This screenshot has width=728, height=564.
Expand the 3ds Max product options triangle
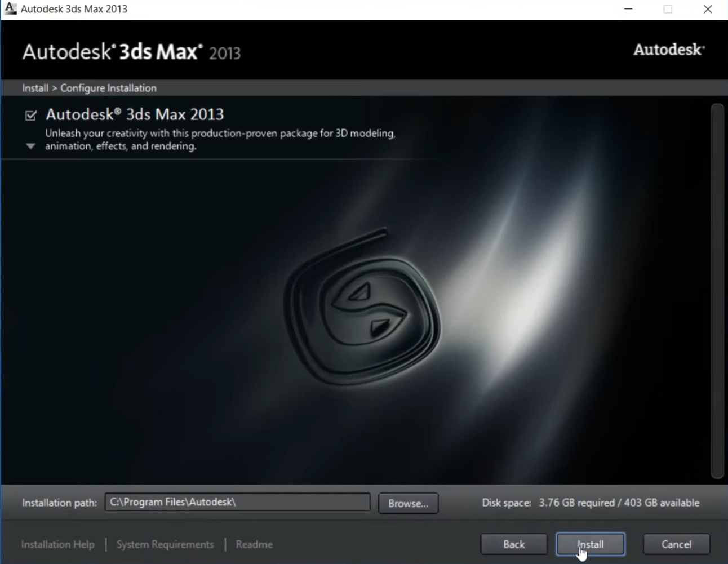[31, 146]
